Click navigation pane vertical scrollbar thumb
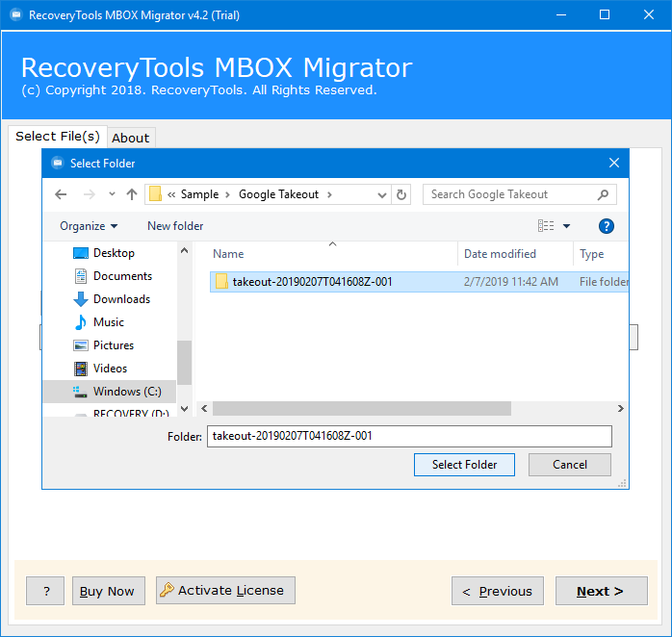Viewport: 672px width, 637px height. coord(184,363)
